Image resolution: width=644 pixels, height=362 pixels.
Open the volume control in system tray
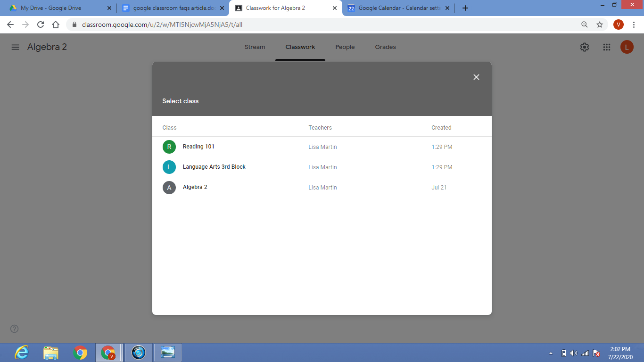click(574, 353)
